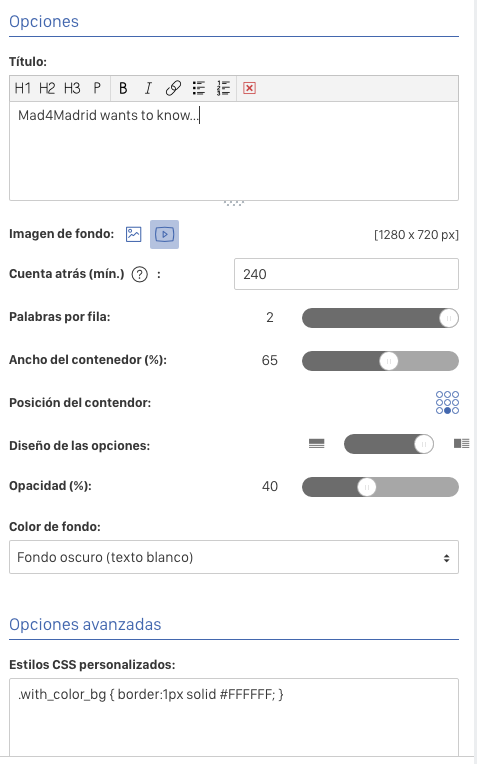This screenshot has width=477, height=764.
Task: Insert a numbered list in title editor
Action: [223, 88]
